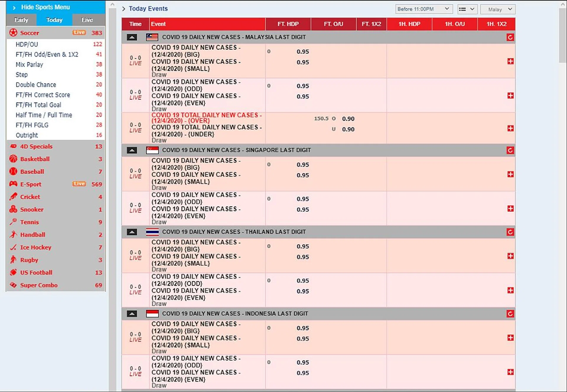
Task: Select the Tennis racket icon
Action: coord(13,222)
